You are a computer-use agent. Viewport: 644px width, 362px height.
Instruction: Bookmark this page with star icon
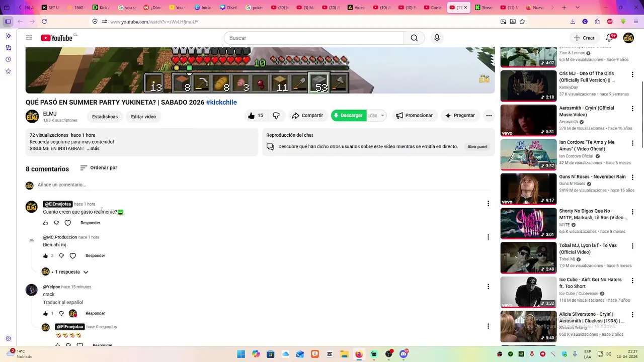click(x=522, y=22)
